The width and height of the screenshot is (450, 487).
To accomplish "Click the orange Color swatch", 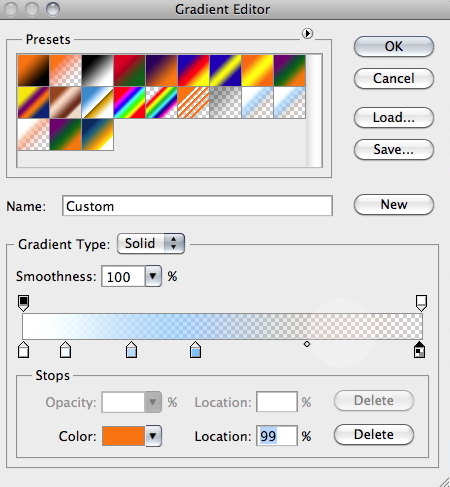I will click(123, 436).
